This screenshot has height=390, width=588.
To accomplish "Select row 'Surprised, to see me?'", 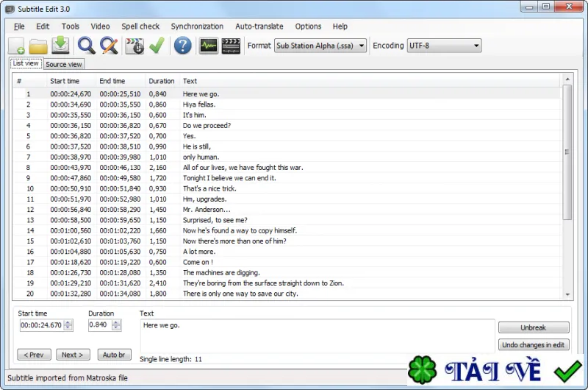I will coord(287,220).
